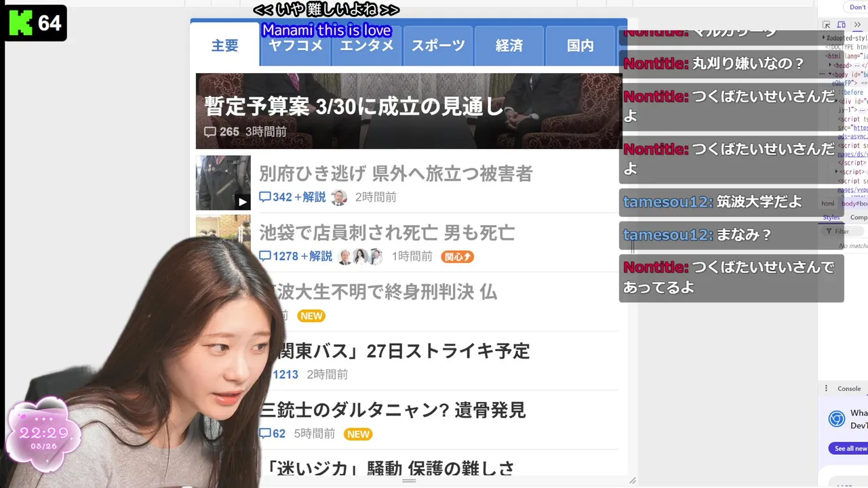
Task: Click the time text 5時間前 on 三銃士 article
Action: 314,434
